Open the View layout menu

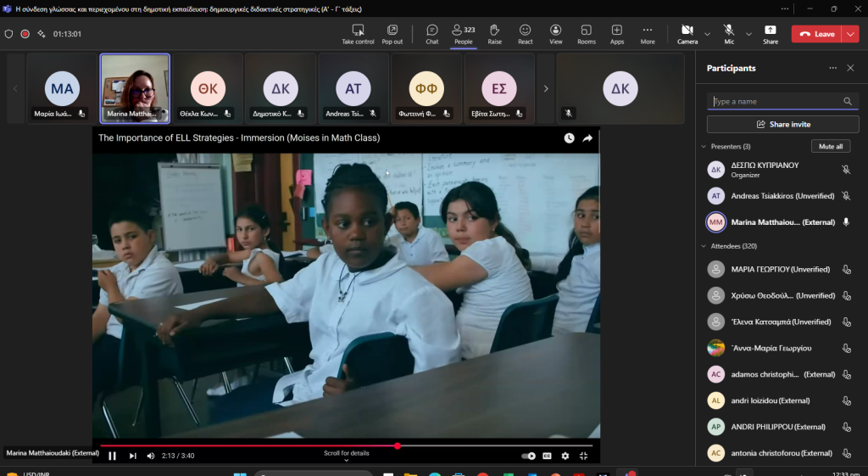[555, 34]
